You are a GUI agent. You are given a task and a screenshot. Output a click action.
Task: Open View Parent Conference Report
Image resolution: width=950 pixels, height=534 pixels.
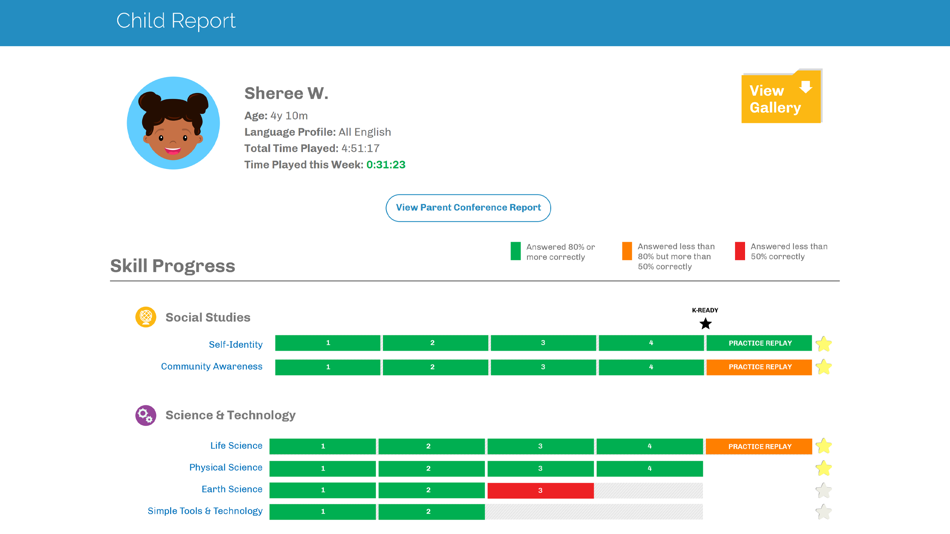468,208
